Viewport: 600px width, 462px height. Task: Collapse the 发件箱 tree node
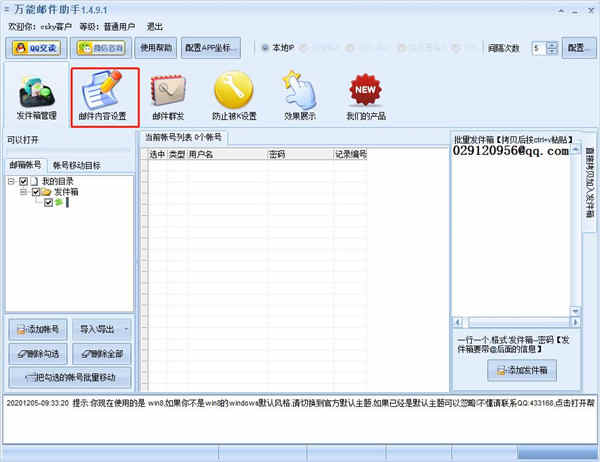[24, 192]
